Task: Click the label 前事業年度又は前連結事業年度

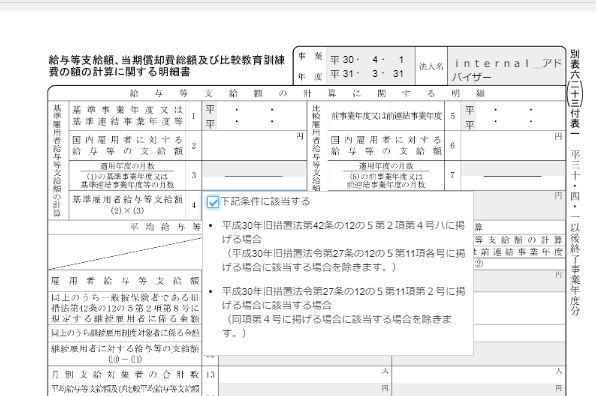Action: 386,116
